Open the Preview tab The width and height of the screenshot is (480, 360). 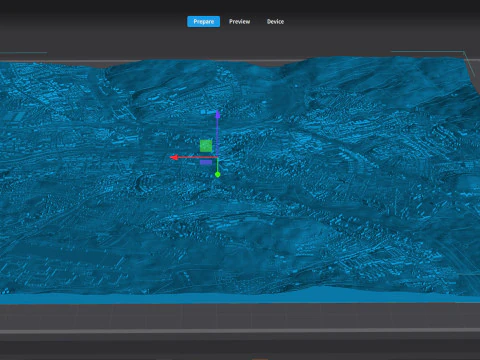tap(239, 22)
